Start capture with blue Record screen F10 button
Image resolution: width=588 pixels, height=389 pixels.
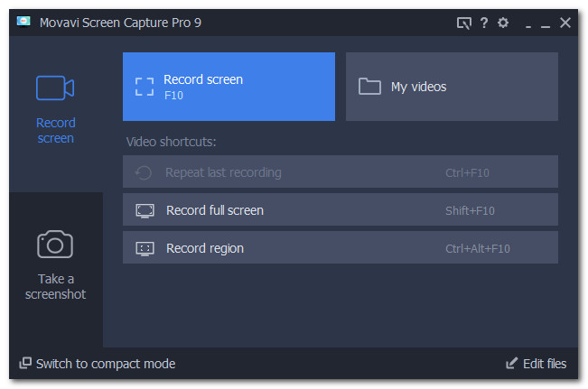[x=229, y=87]
